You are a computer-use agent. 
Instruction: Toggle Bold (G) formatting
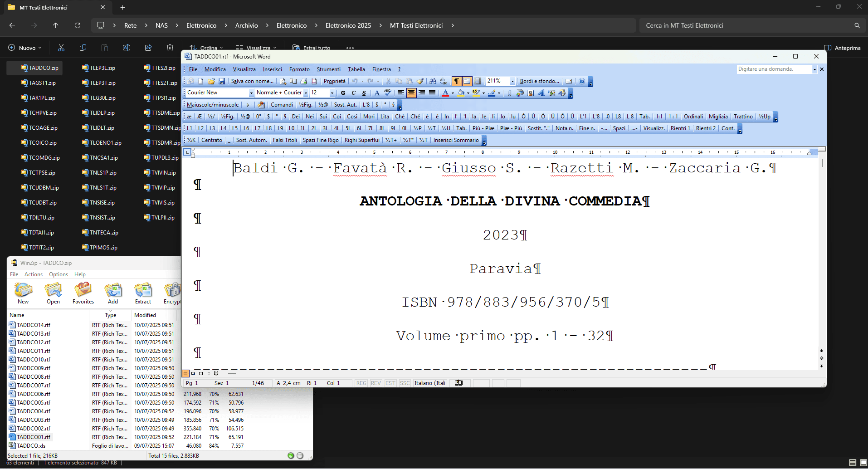[343, 93]
